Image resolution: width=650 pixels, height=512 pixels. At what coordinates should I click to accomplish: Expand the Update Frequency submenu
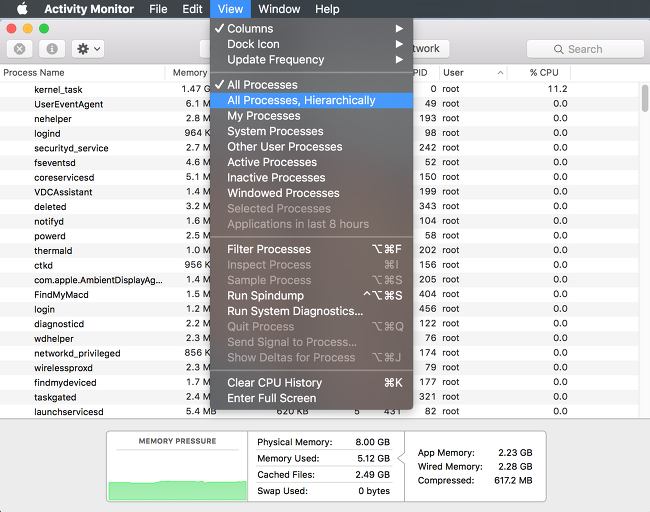tap(311, 60)
